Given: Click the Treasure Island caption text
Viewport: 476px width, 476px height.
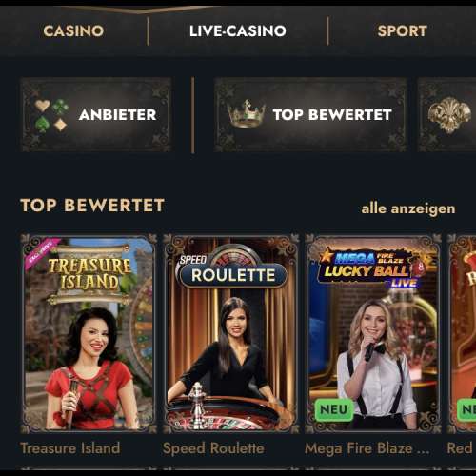Looking at the screenshot, I should click(x=70, y=448).
